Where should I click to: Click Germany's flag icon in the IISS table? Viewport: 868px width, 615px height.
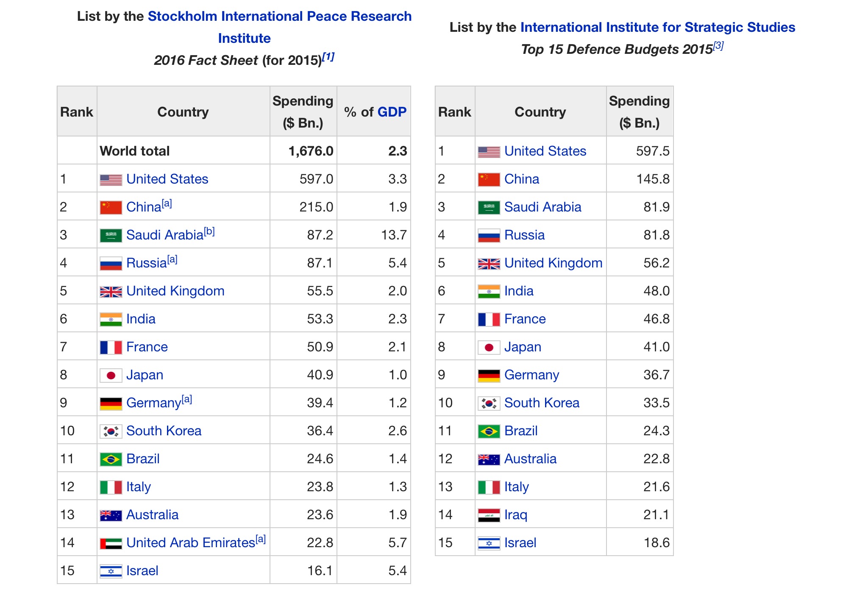[x=489, y=376]
